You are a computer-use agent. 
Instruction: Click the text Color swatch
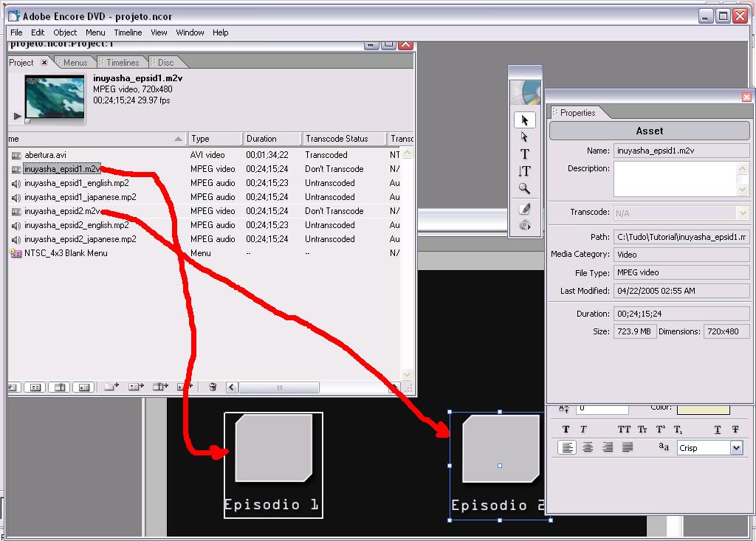(703, 409)
